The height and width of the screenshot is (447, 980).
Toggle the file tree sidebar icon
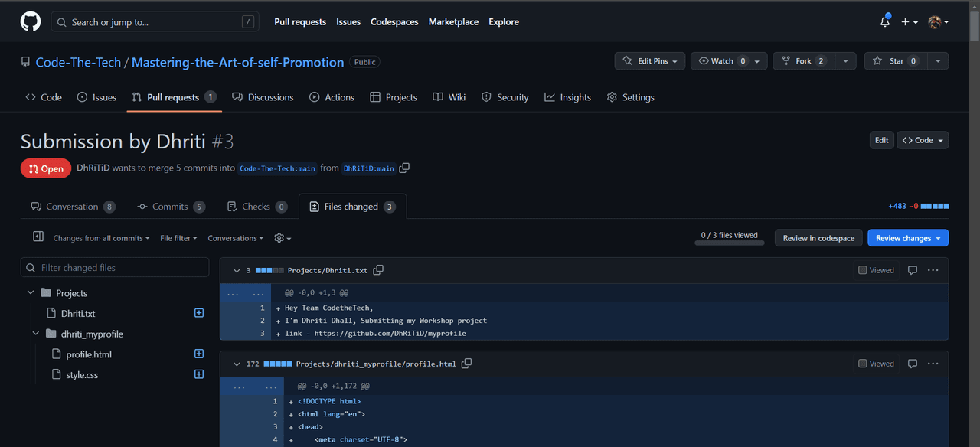(x=38, y=237)
